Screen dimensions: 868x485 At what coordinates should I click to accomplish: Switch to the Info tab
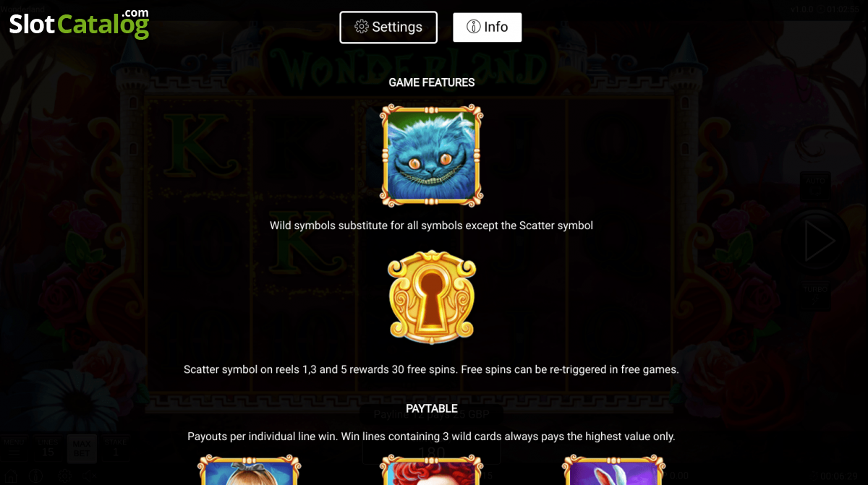coord(488,27)
